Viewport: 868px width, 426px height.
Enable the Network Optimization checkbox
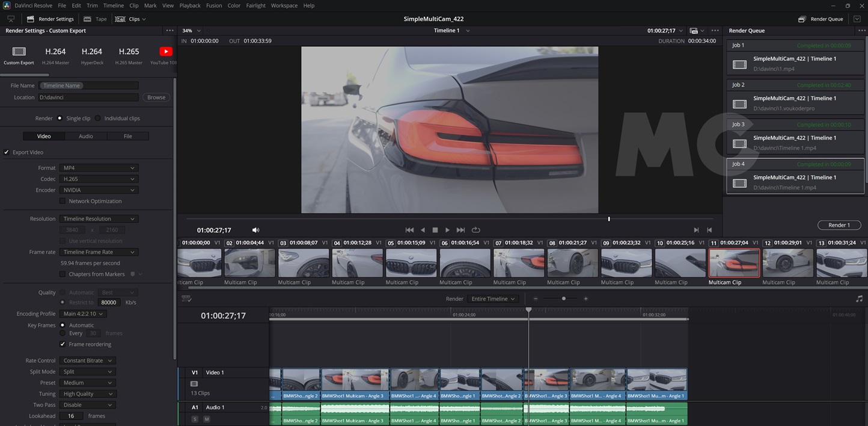click(63, 201)
